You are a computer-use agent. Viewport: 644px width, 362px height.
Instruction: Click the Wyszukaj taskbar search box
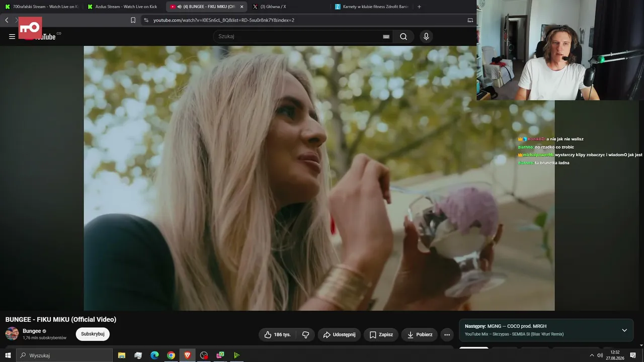[x=64, y=355]
